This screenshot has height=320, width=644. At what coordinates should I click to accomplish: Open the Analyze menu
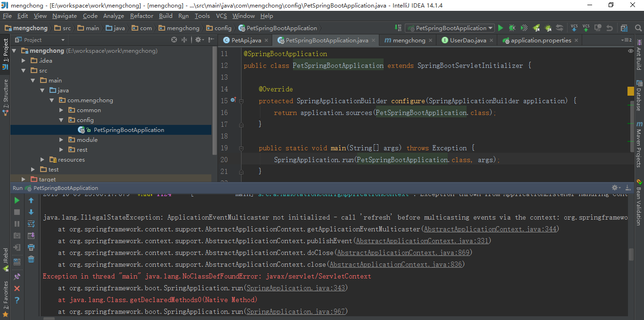(x=113, y=16)
